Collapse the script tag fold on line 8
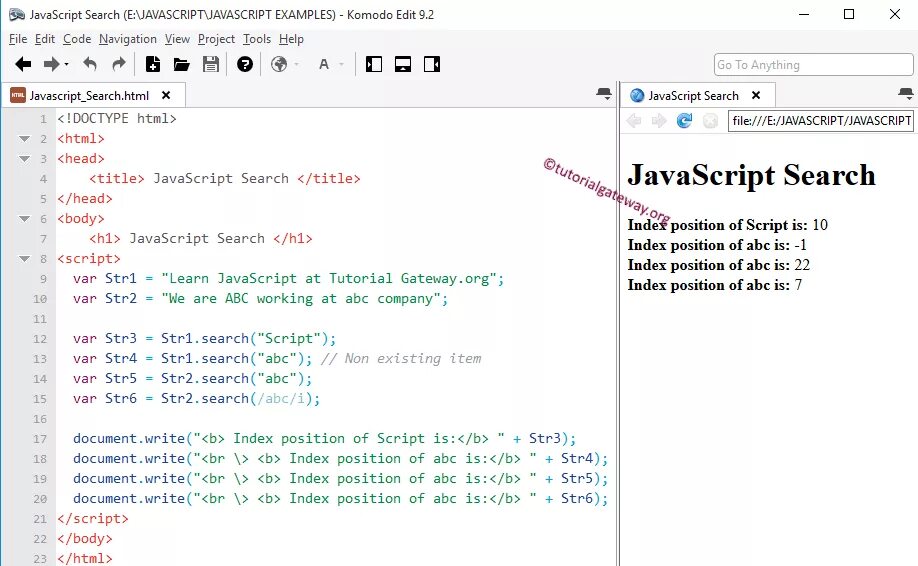 point(24,259)
